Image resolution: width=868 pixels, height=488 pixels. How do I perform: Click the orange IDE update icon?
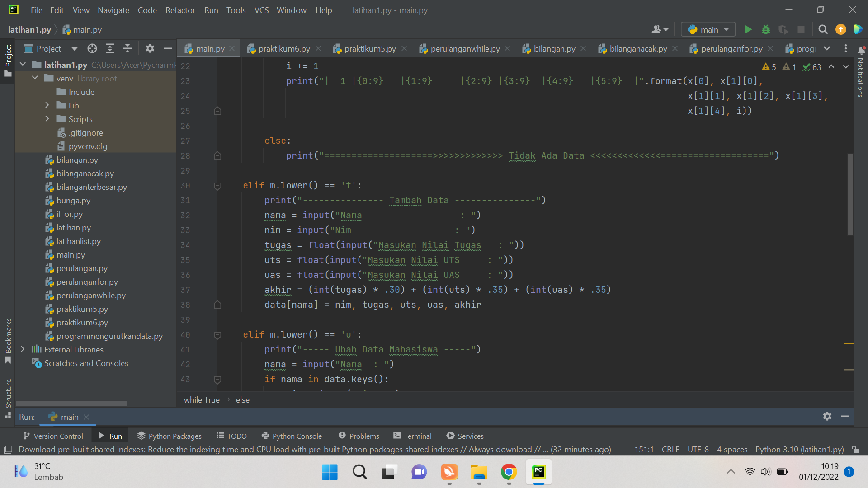(841, 30)
